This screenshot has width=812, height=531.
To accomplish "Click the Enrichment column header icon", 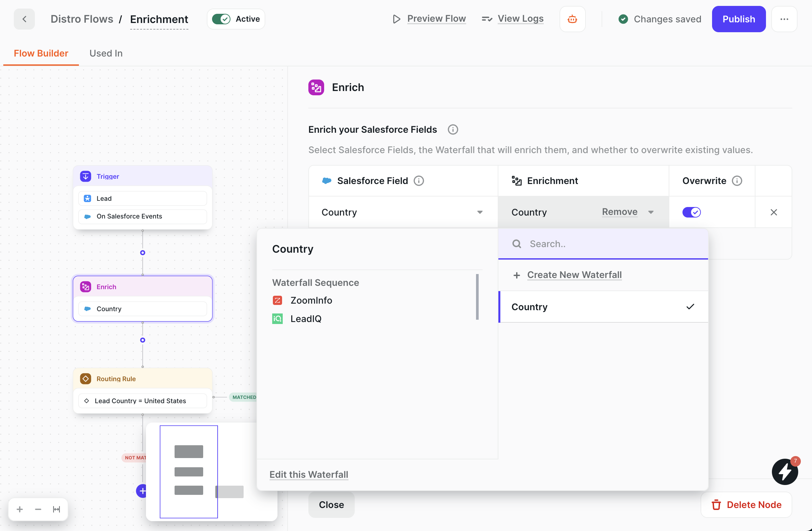I will [516, 181].
